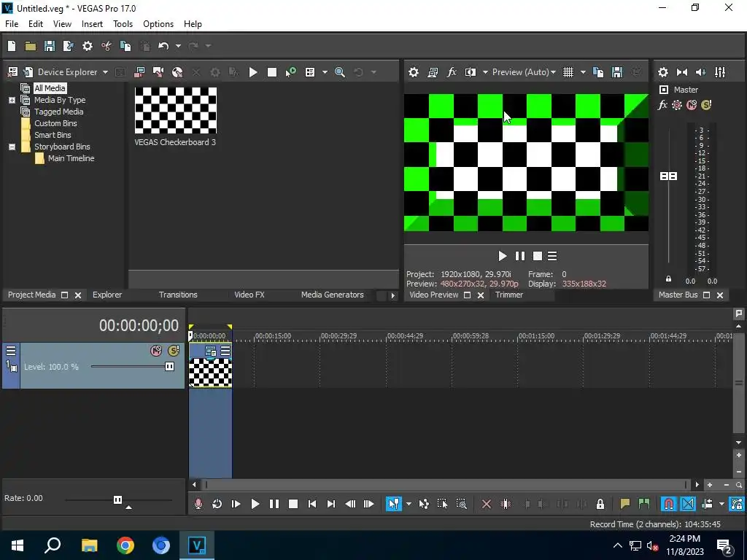Open project properties gear in main toolbar
The image size is (747, 560).
click(x=88, y=46)
